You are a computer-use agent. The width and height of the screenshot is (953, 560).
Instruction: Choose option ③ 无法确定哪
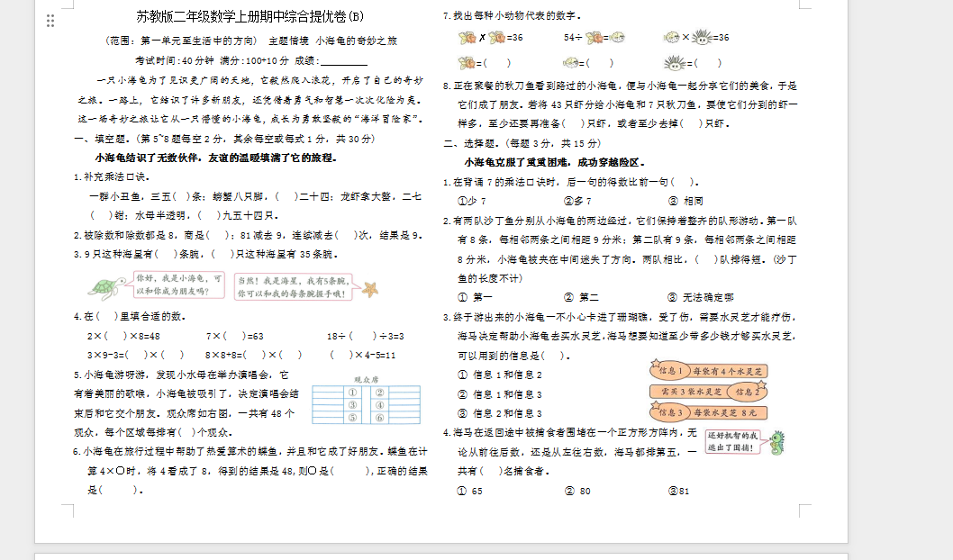(700, 297)
